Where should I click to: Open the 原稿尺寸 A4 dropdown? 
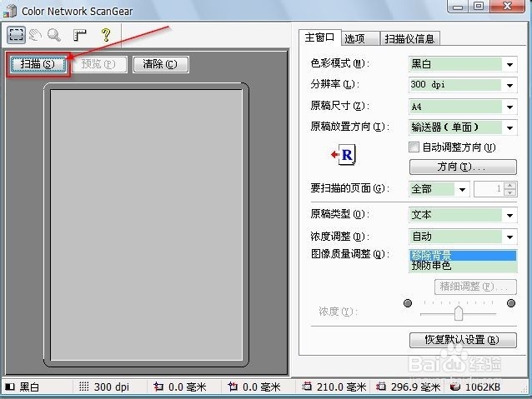tap(509, 107)
